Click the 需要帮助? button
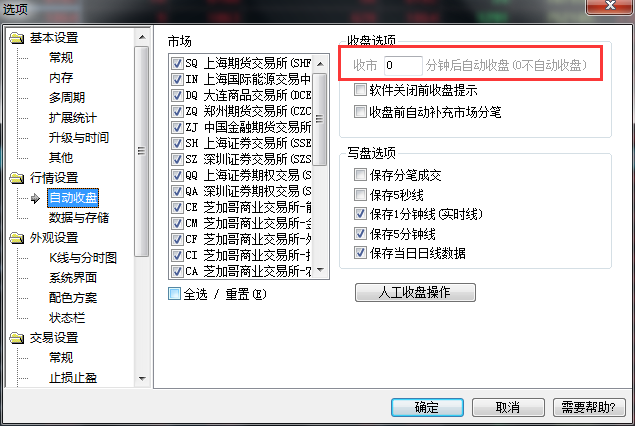The width and height of the screenshot is (635, 426). [x=589, y=407]
